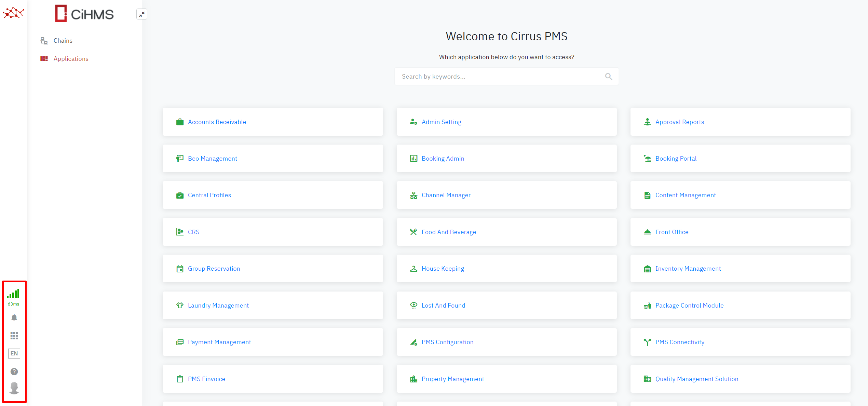
Task: Click the red network logo icon
Action: tap(13, 13)
